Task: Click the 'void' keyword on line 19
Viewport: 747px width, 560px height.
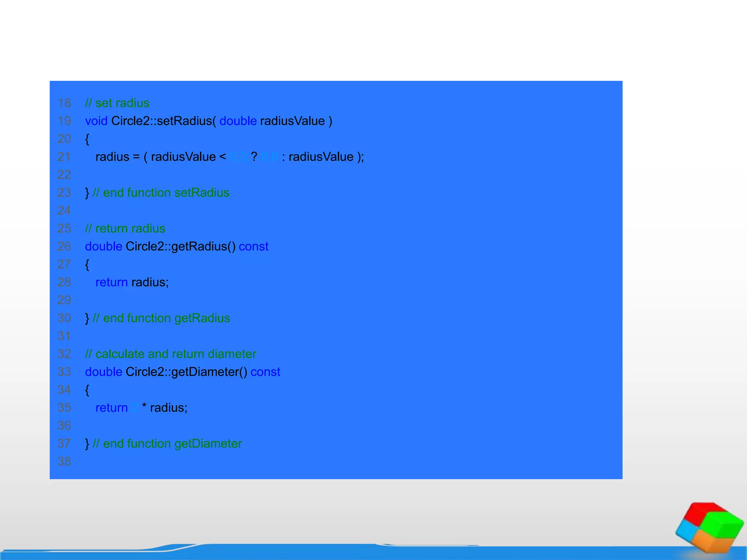Action: click(x=96, y=121)
